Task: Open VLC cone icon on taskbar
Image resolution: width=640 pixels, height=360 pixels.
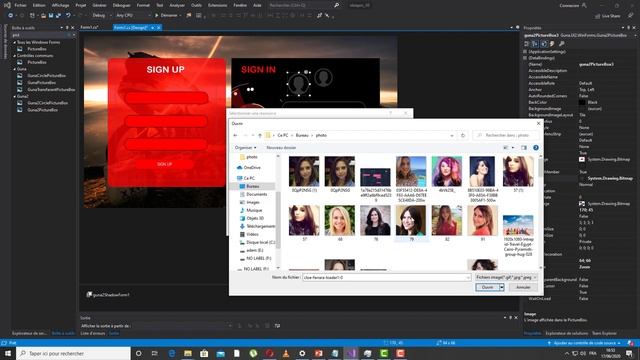Action: (x=286, y=353)
